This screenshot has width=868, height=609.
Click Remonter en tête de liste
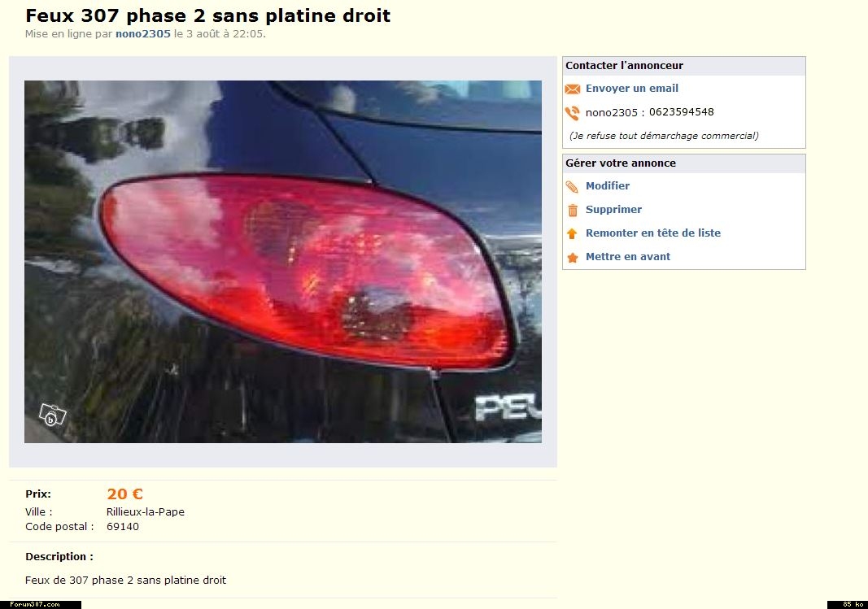(x=653, y=233)
